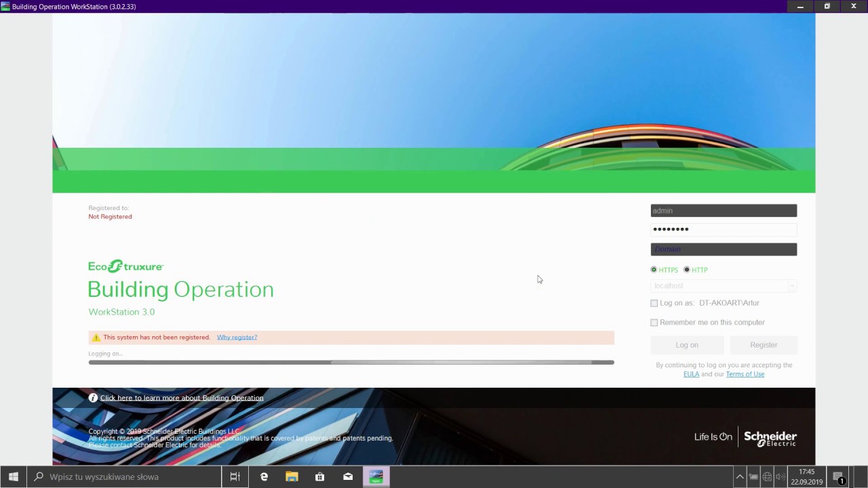
Task: Open Task View in taskbar
Action: (x=235, y=477)
